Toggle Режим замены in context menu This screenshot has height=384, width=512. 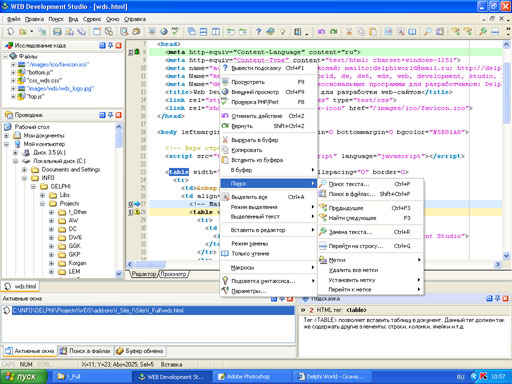268,244
